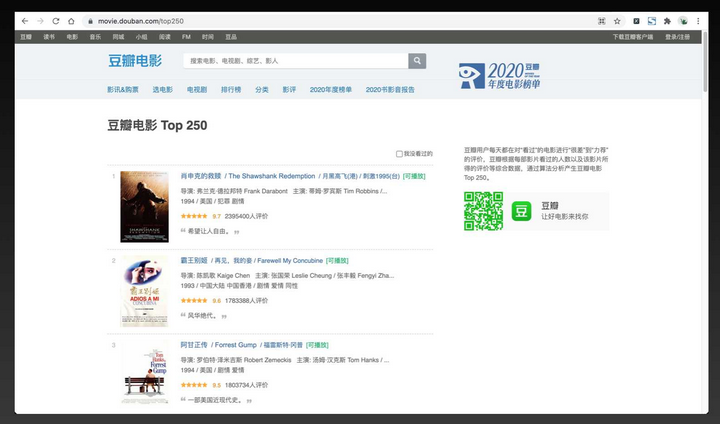Click 登录/注册 link

(x=678, y=37)
